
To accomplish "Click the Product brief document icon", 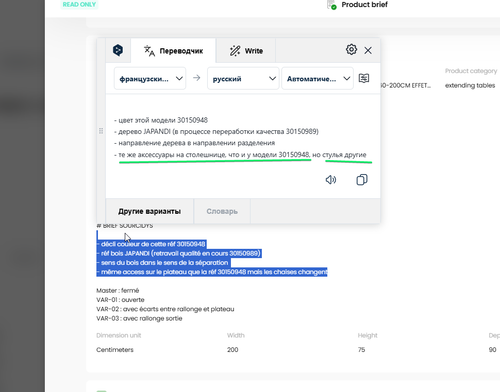I will click(x=332, y=5).
